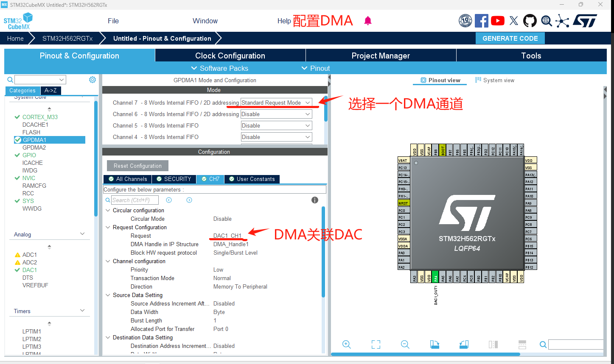Open the ST Wiki globe icon
The height and width of the screenshot is (364, 614).
[x=547, y=20]
